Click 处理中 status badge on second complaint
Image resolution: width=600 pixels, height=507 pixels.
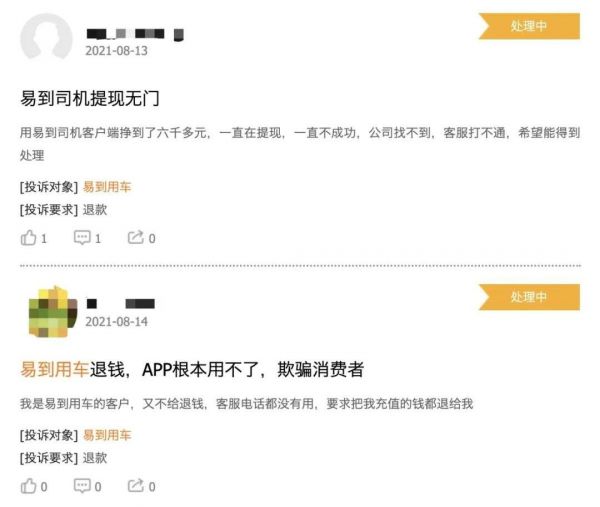pyautogui.click(x=529, y=297)
